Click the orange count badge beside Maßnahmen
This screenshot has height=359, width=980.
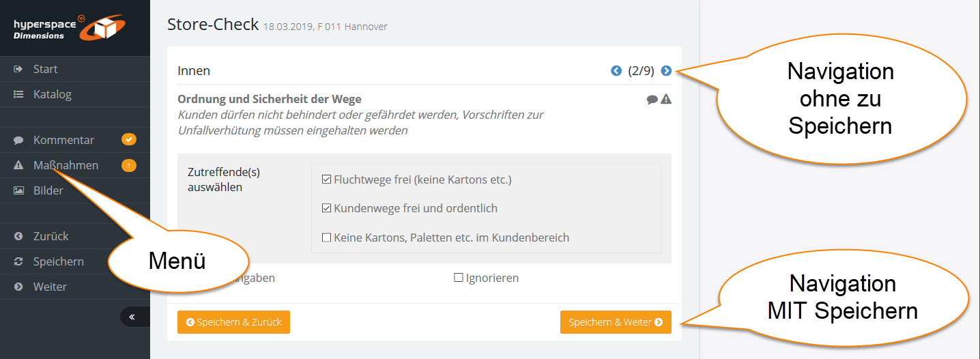(x=129, y=165)
